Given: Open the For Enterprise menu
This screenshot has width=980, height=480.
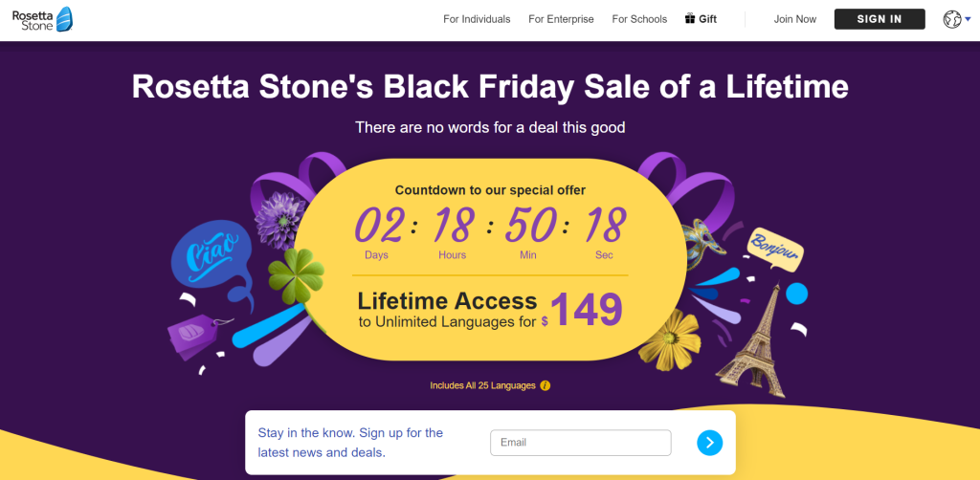Looking at the screenshot, I should coord(561,19).
